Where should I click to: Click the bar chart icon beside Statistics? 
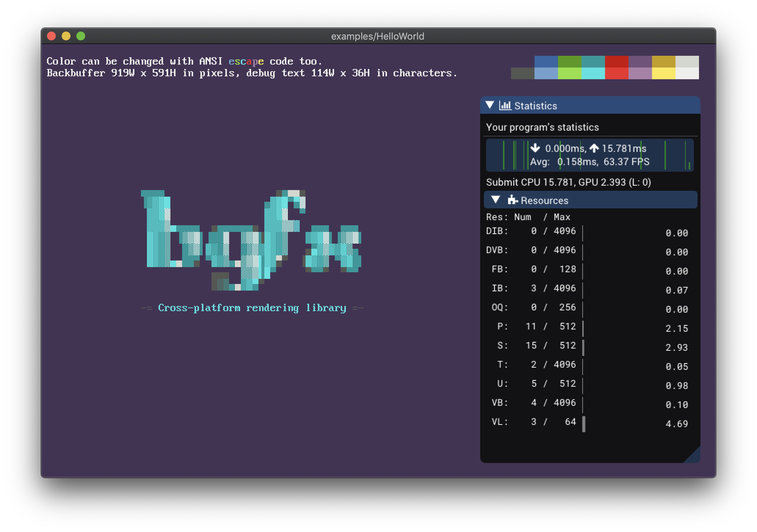pyautogui.click(x=505, y=106)
